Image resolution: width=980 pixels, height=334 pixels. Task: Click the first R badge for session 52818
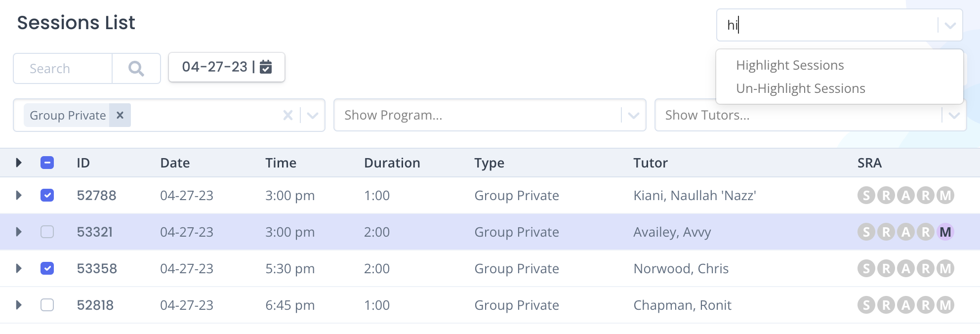coord(886,305)
